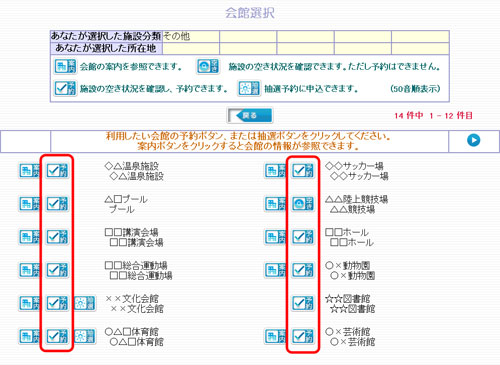The width and height of the screenshot is (500, 365).
Task: Click the lottery icon for ××文化会館
Action: pos(84,303)
